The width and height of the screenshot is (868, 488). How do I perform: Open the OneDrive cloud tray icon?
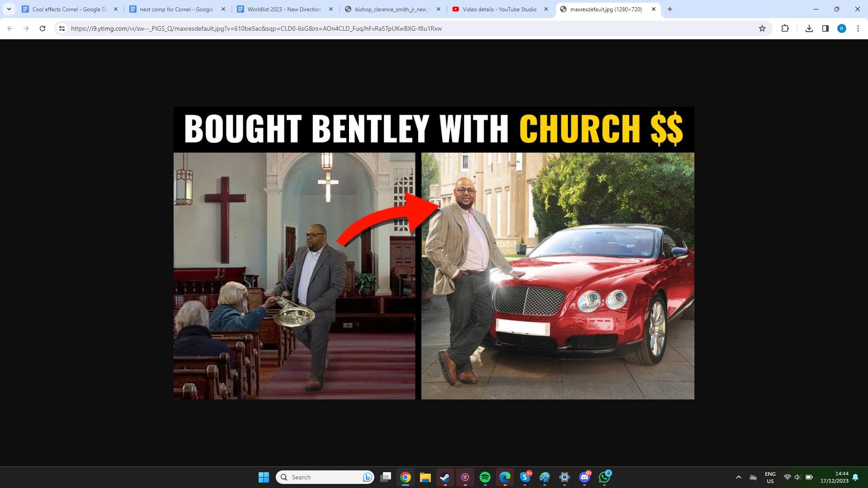pyautogui.click(x=753, y=477)
